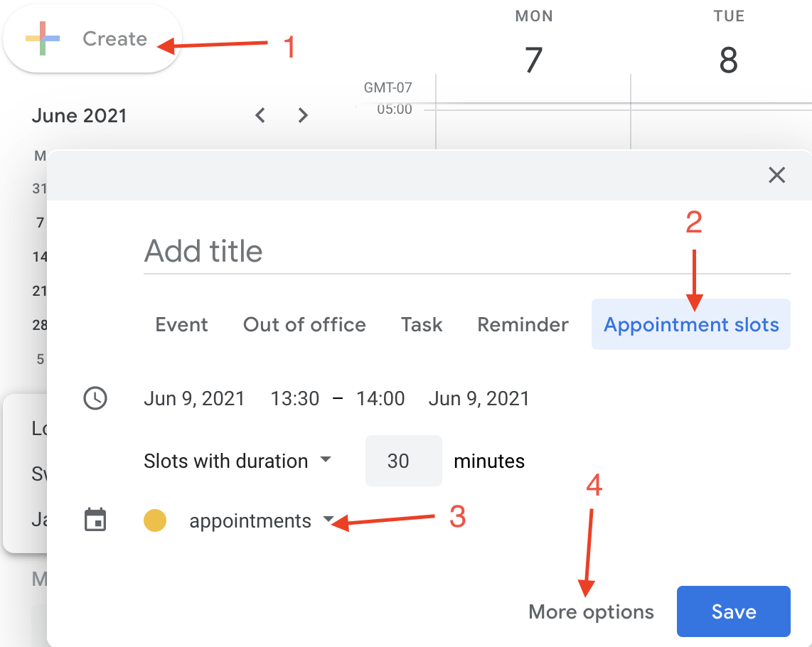Expand the appointments calendar dropdown

(x=261, y=520)
